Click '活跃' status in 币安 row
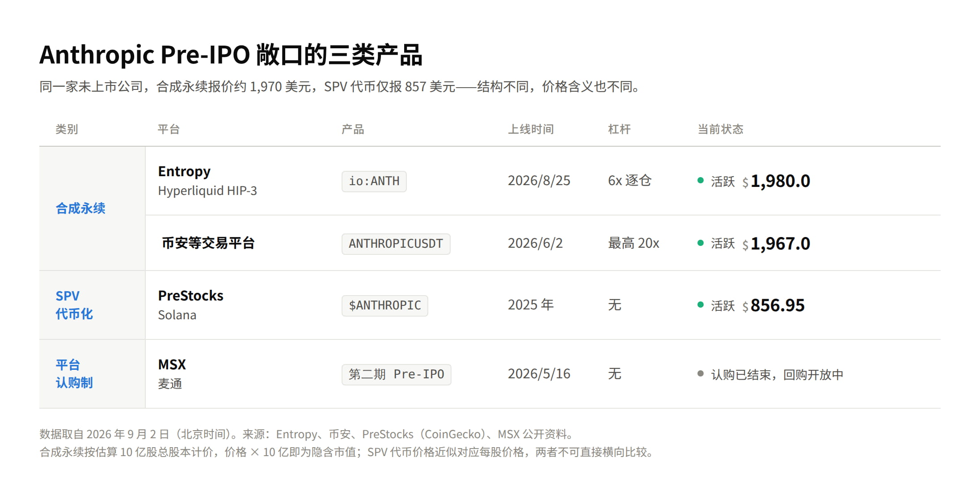Screen dimensions: 980x491 (723, 244)
